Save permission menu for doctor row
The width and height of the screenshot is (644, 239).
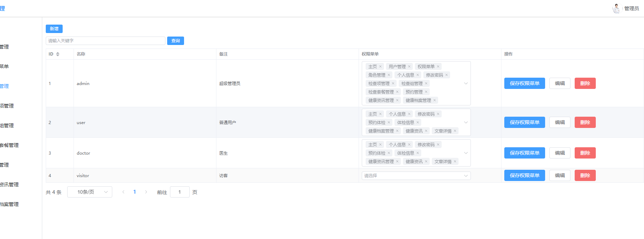[524, 153]
